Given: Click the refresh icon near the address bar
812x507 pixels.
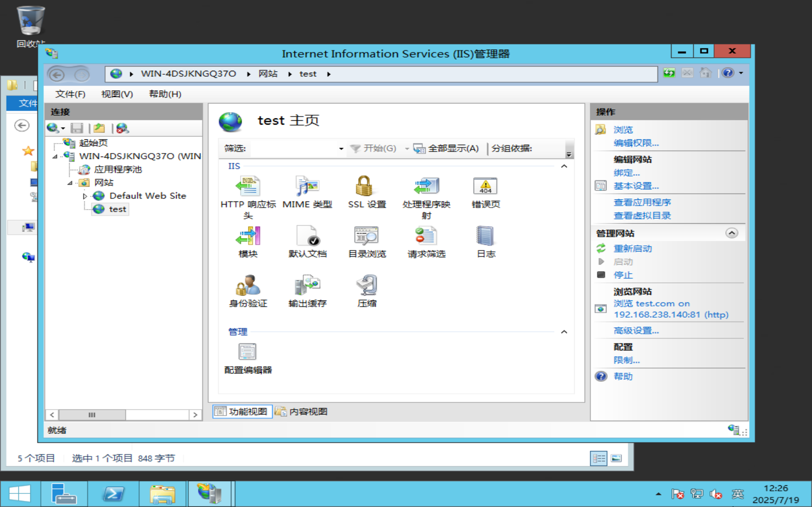Looking at the screenshot, I should tap(668, 73).
